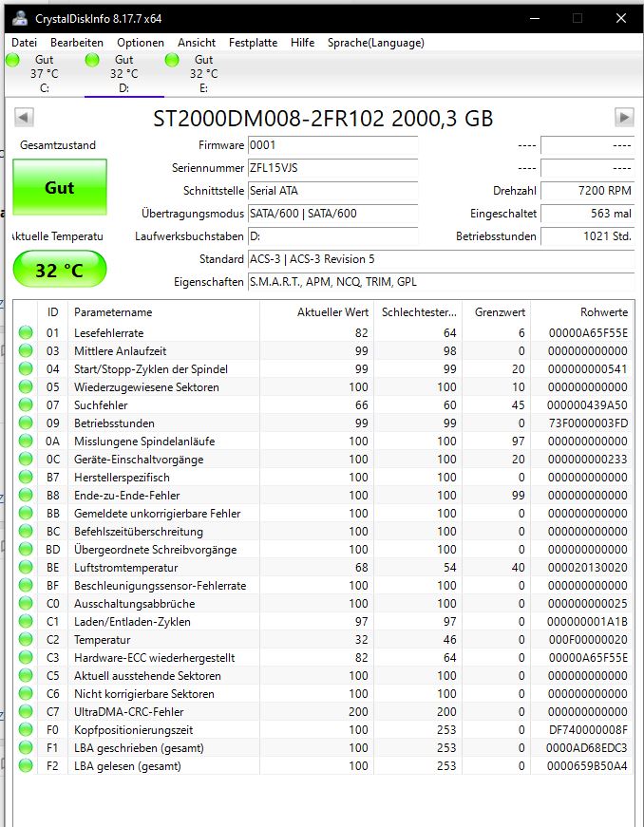Screen dimensions: 644x827
Task: Select the Gemeldete unkorrigierbare Fehler row
Action: [323, 513]
